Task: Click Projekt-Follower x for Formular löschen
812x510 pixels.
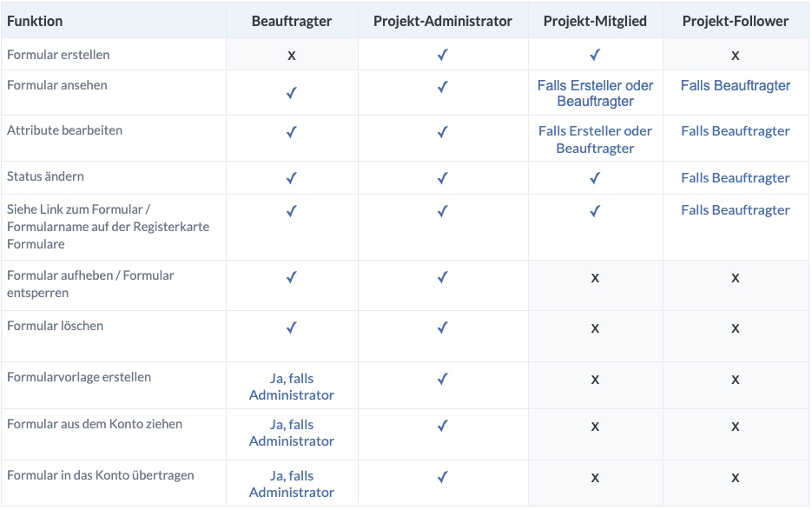Action: [x=736, y=328]
